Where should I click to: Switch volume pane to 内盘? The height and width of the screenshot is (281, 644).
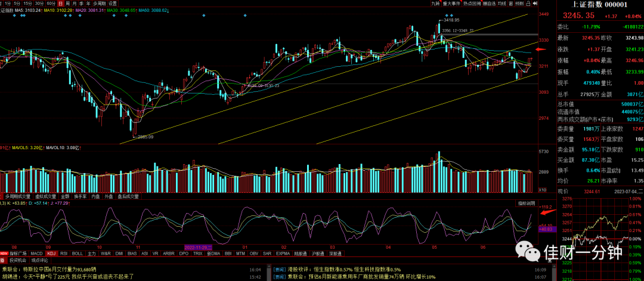point(95,196)
